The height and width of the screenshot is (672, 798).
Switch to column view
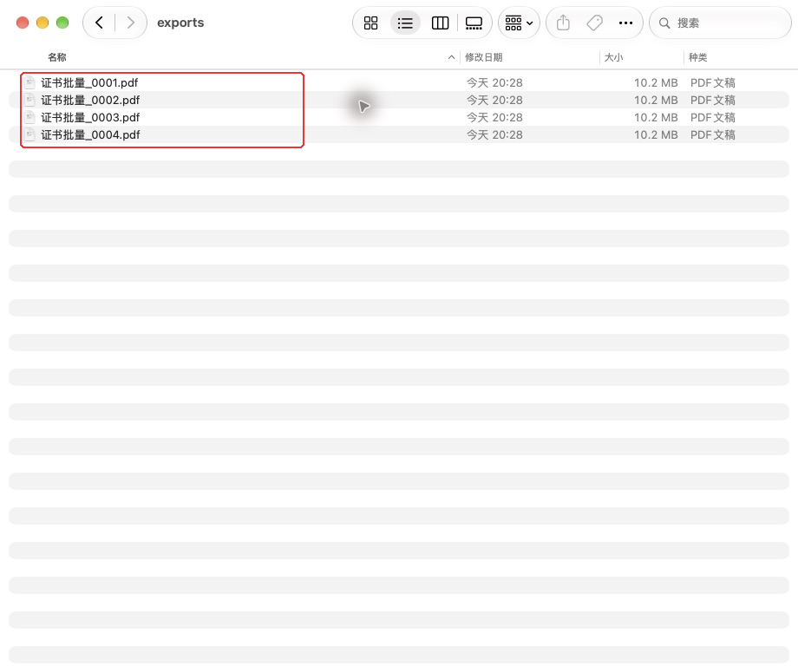[441, 23]
